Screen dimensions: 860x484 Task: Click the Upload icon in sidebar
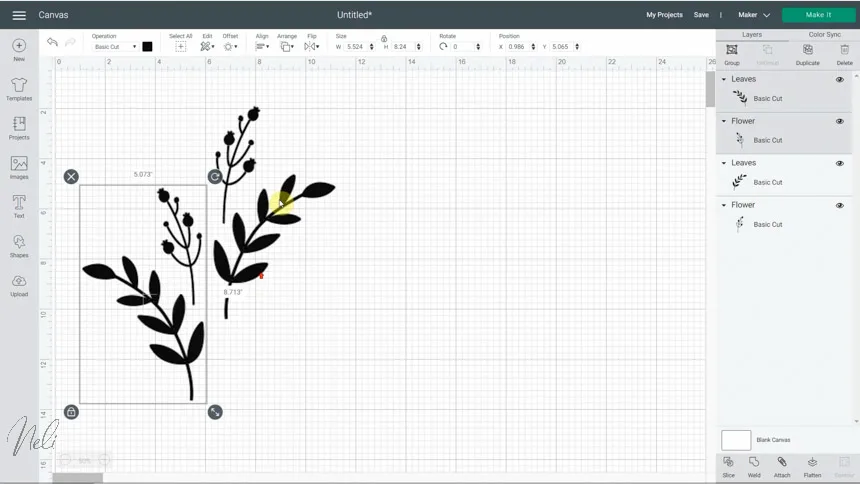click(19, 285)
